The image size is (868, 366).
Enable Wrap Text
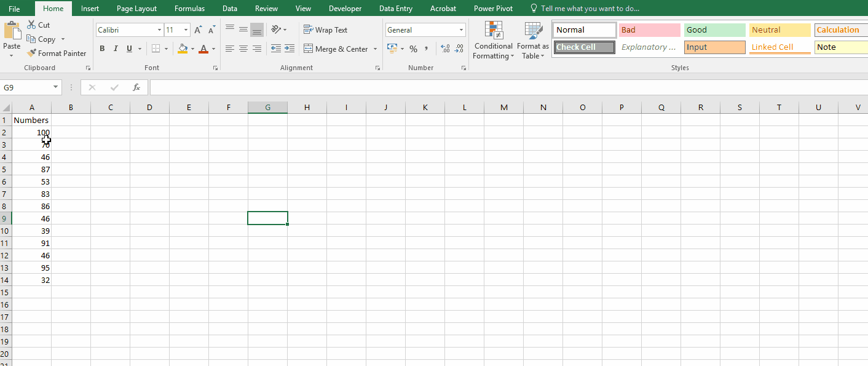pyautogui.click(x=326, y=30)
